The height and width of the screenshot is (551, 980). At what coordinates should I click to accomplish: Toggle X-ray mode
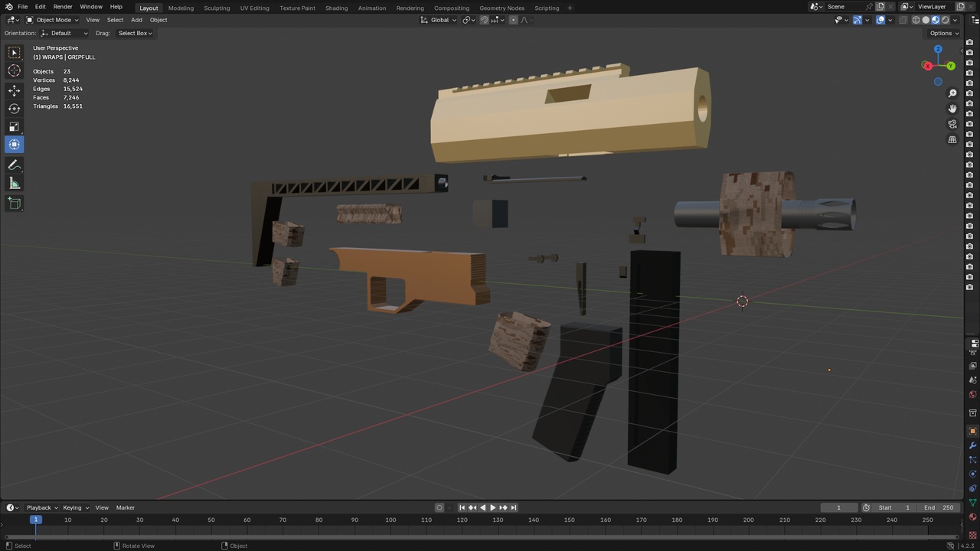point(903,20)
